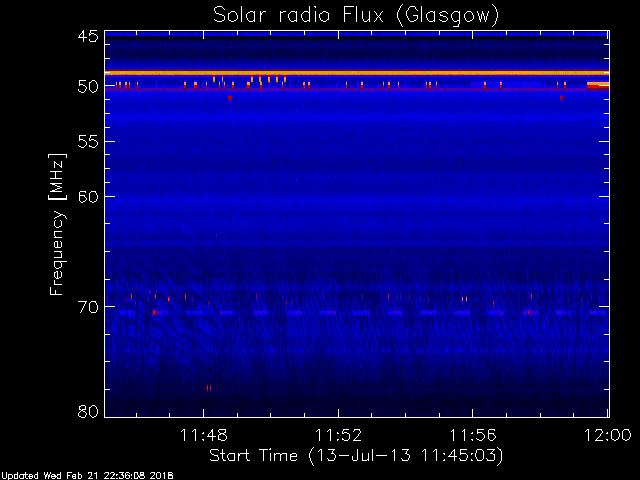Click the pair of red marks near 78 MHz

pos(209,388)
